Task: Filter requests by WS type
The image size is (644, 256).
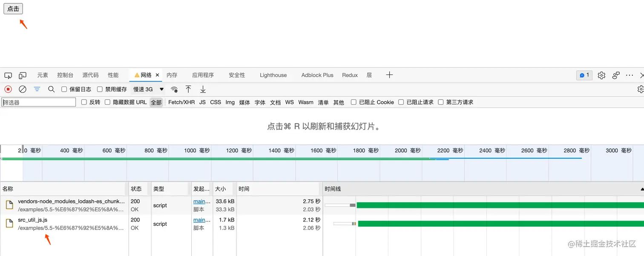Action: click(290, 102)
